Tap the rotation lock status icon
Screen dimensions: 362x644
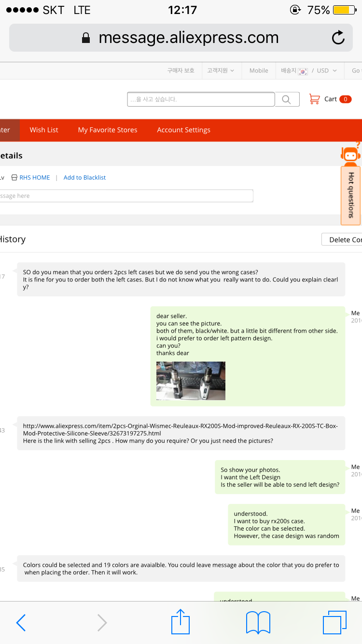[x=295, y=10]
